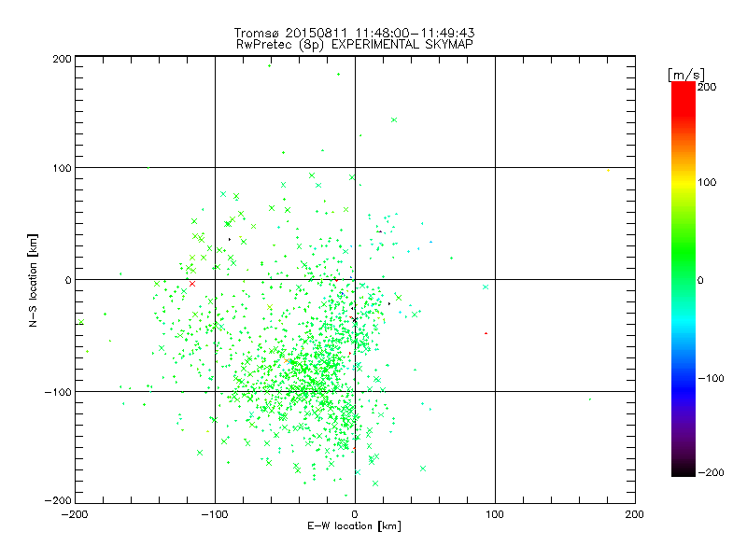The image size is (747, 560).
Task: Click the red X marker left of center
Action: pos(192,284)
